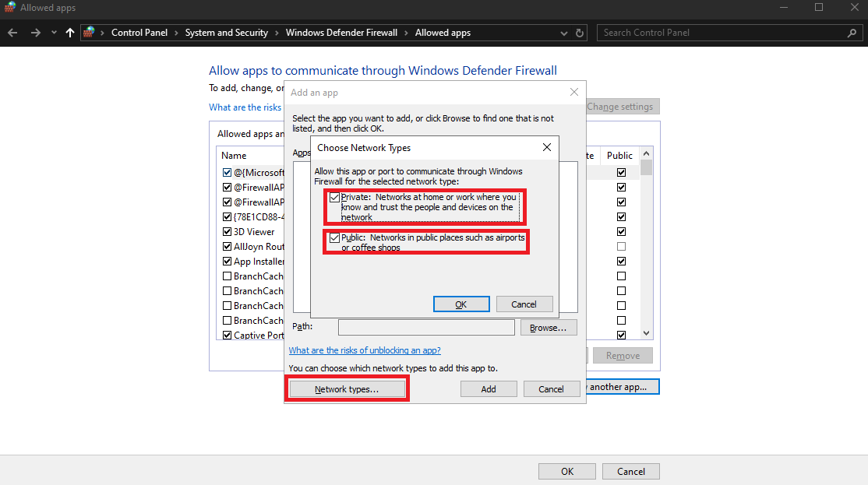Open the risks of unblocking an app link
Screen dimensions: 868x485
(365, 350)
